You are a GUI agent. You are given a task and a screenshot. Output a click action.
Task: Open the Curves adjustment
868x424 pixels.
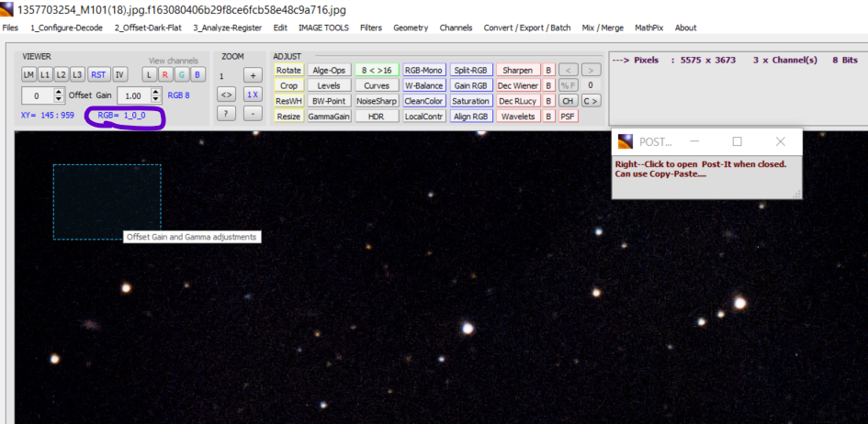(x=377, y=85)
